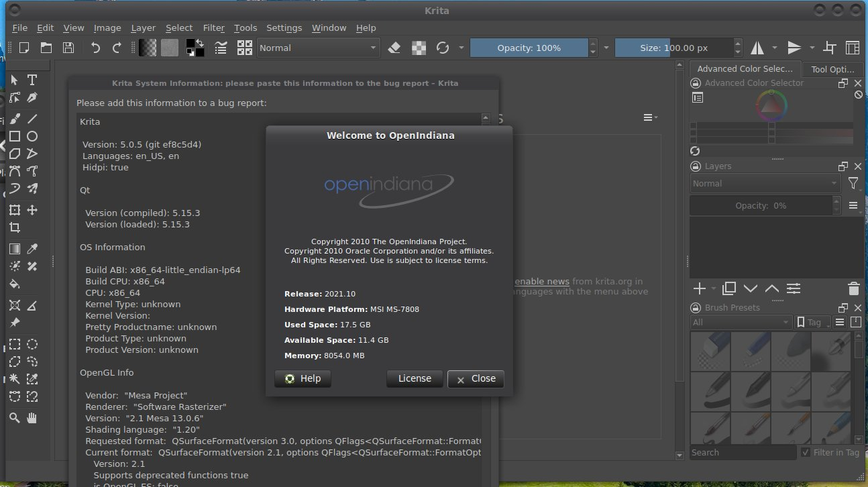Choose the Measure tool

(x=32, y=305)
